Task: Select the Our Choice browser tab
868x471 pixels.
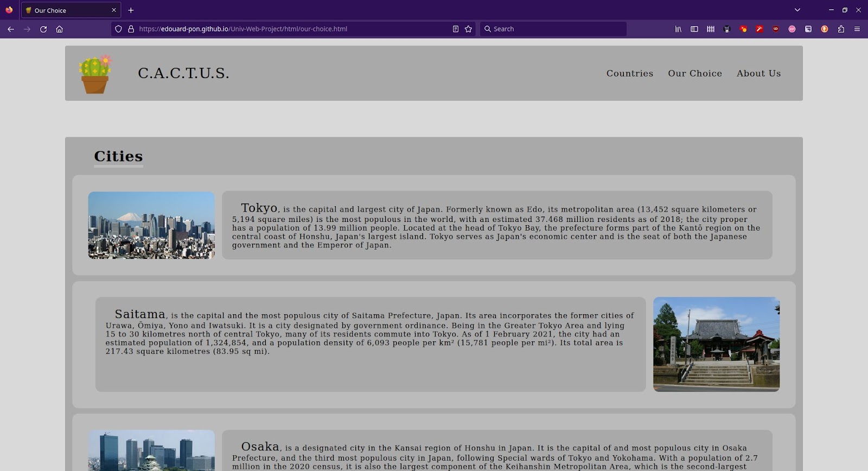Action: [x=71, y=10]
